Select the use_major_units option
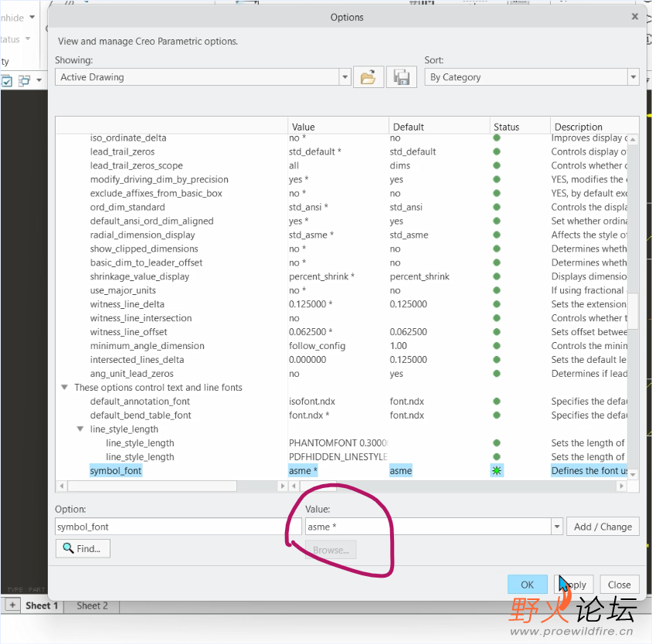The width and height of the screenshot is (652, 644). [123, 290]
